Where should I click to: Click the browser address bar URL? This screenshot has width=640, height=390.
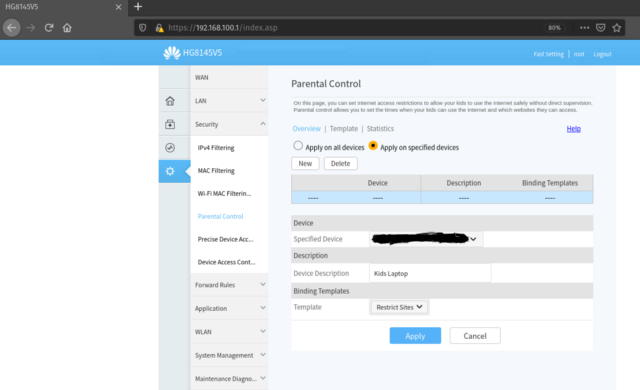pos(223,28)
